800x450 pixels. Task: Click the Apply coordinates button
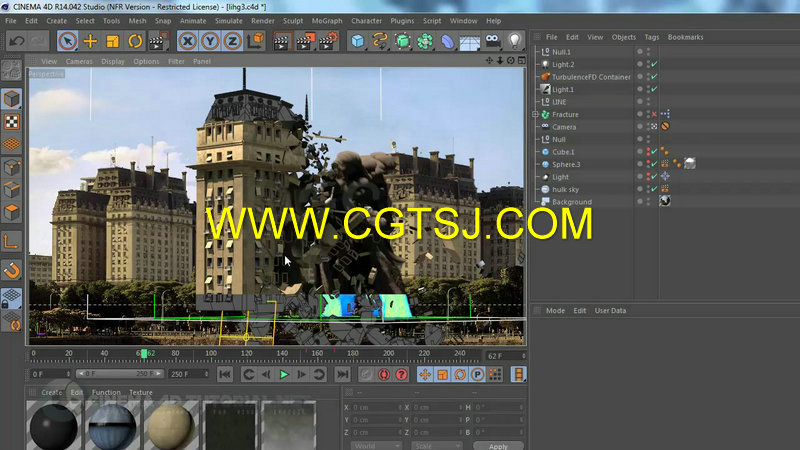(498, 446)
